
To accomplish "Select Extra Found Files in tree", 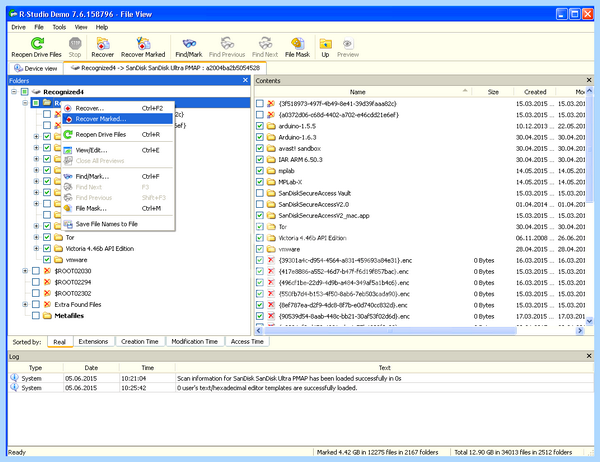I will (x=78, y=305).
